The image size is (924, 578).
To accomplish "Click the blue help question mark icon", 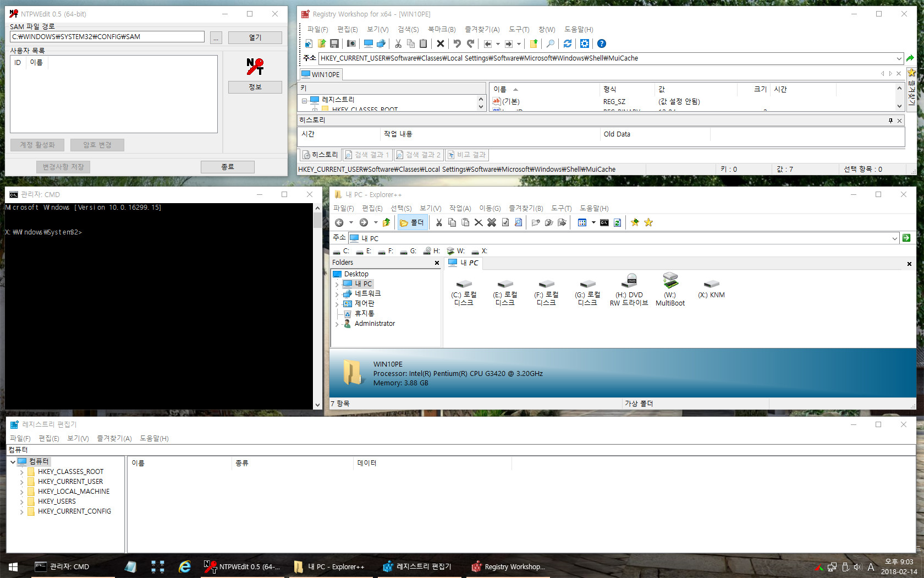I will (x=602, y=43).
